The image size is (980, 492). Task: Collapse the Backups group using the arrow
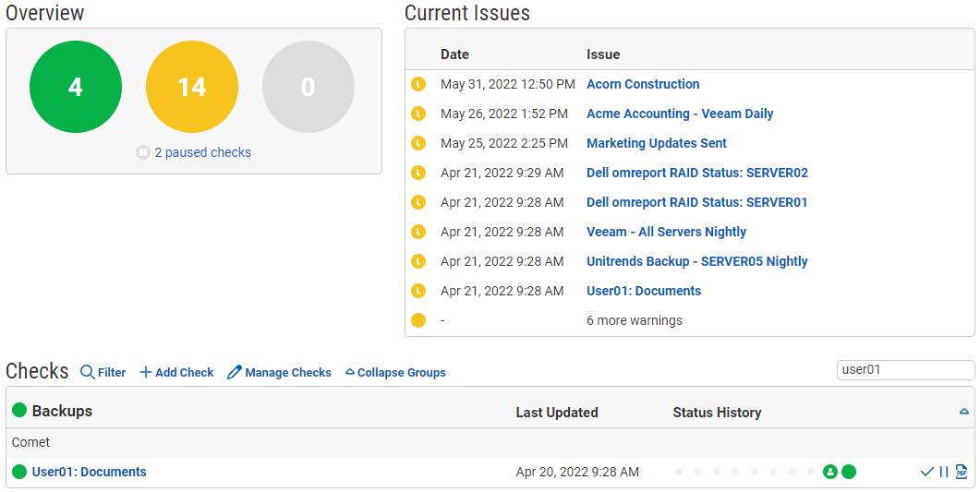[963, 412]
